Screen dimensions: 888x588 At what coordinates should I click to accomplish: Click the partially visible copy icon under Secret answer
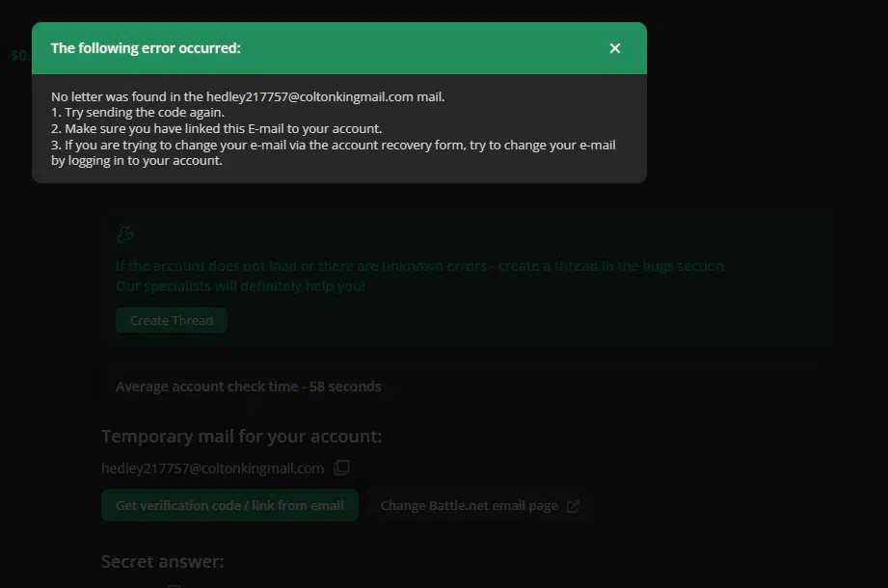tap(175, 586)
